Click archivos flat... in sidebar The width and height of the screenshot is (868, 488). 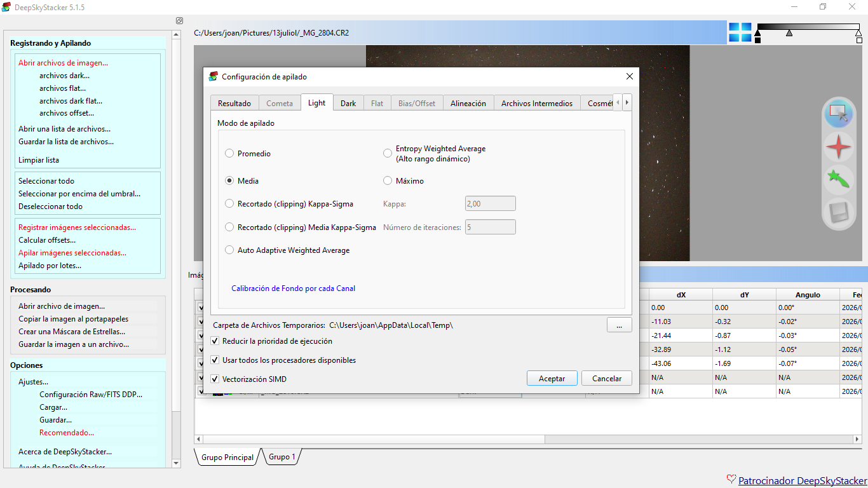point(62,88)
